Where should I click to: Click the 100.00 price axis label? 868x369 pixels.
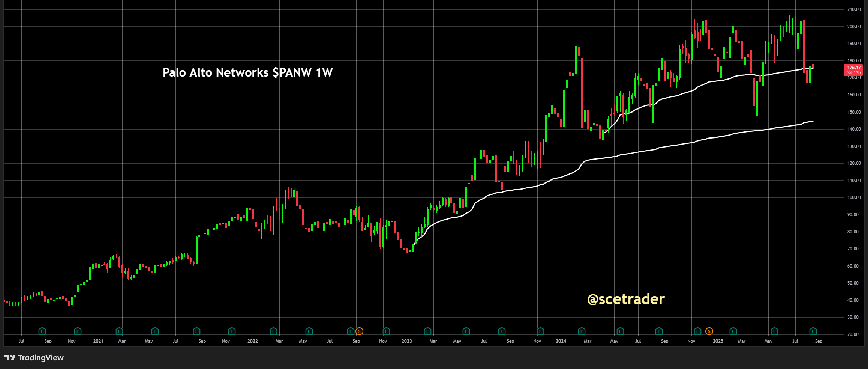tap(854, 197)
